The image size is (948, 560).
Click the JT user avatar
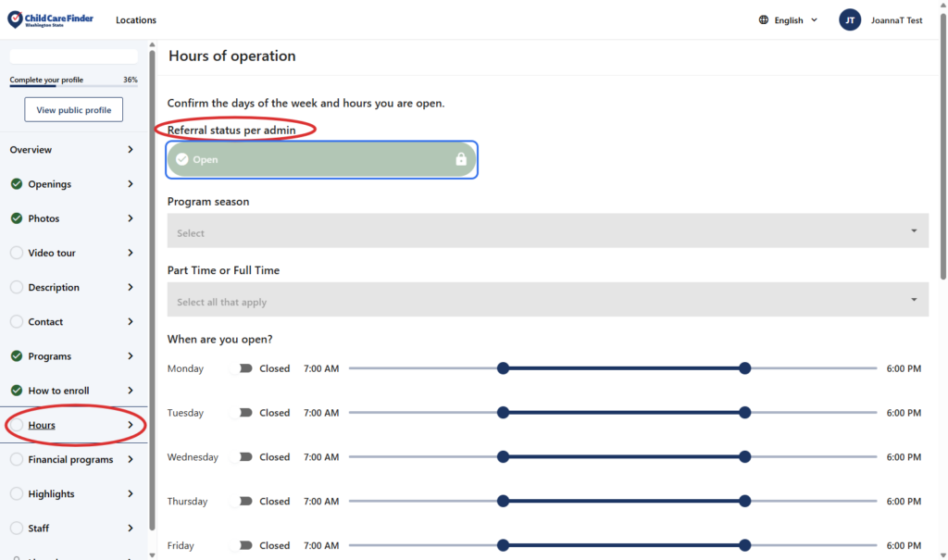point(850,20)
